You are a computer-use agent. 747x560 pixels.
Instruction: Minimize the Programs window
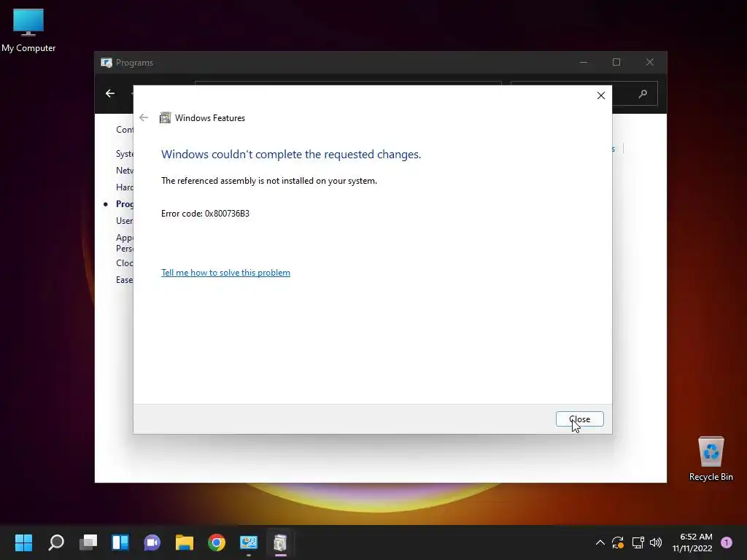point(583,63)
